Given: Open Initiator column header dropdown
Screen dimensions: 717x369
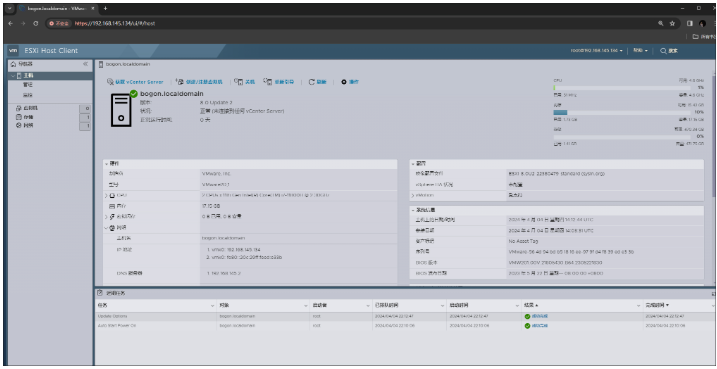Looking at the screenshot, I should pos(368,305).
